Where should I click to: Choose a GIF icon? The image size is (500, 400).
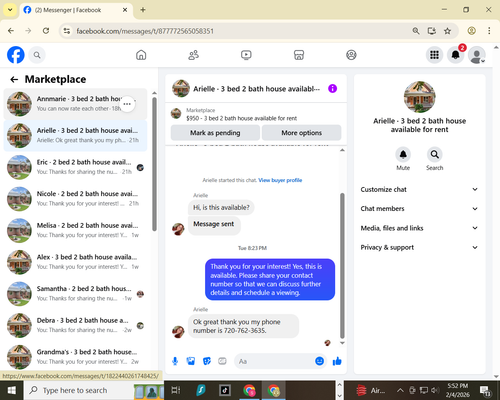[222, 361]
